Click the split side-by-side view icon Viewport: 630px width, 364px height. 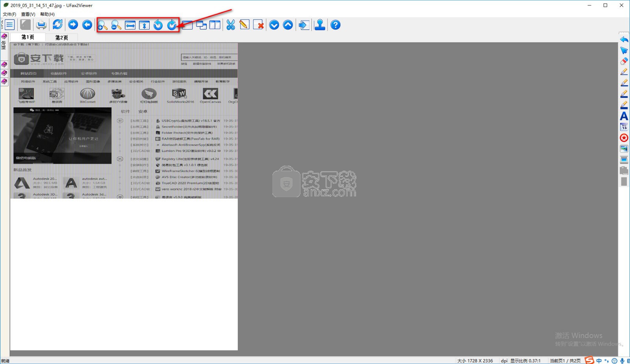(x=215, y=25)
